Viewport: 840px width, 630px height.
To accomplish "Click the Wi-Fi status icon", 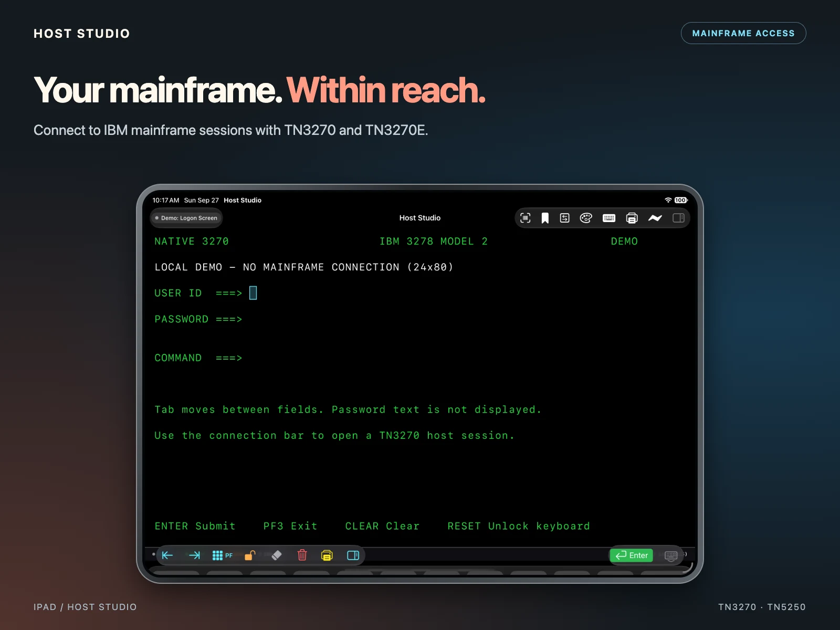I will point(668,200).
